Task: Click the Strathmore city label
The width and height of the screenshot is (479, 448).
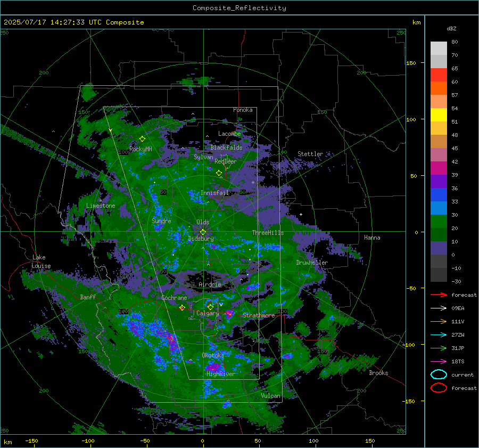Action: pyautogui.click(x=259, y=315)
